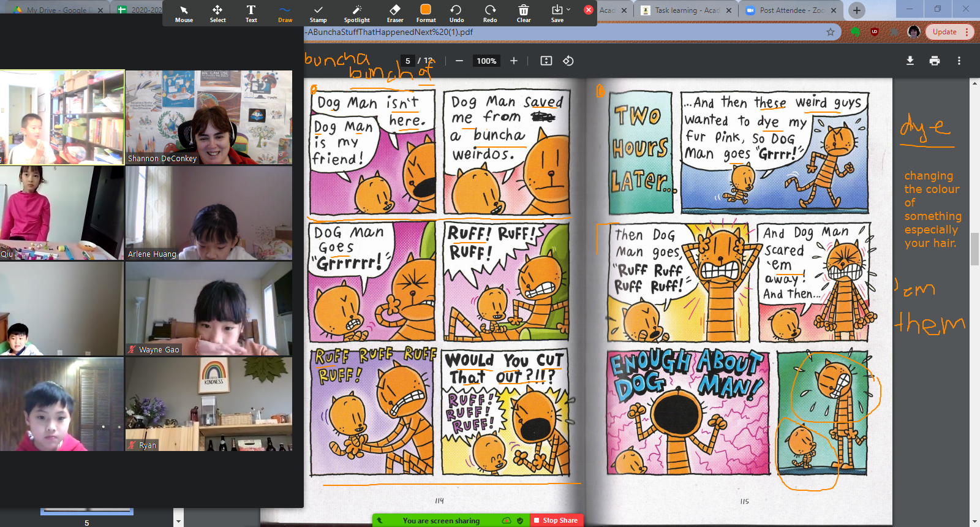Click the PDF vertical scrollbar thumb
The height and width of the screenshot is (527, 980).
[x=974, y=249]
